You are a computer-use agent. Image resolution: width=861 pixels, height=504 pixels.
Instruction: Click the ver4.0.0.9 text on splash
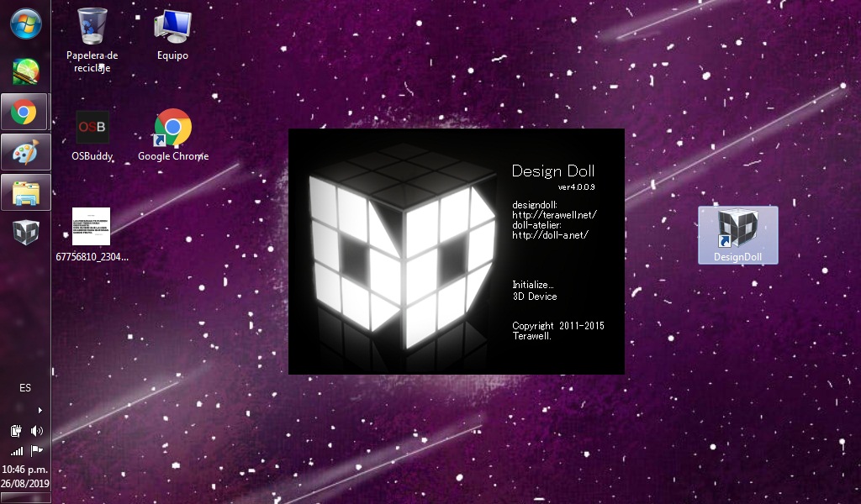click(x=577, y=187)
